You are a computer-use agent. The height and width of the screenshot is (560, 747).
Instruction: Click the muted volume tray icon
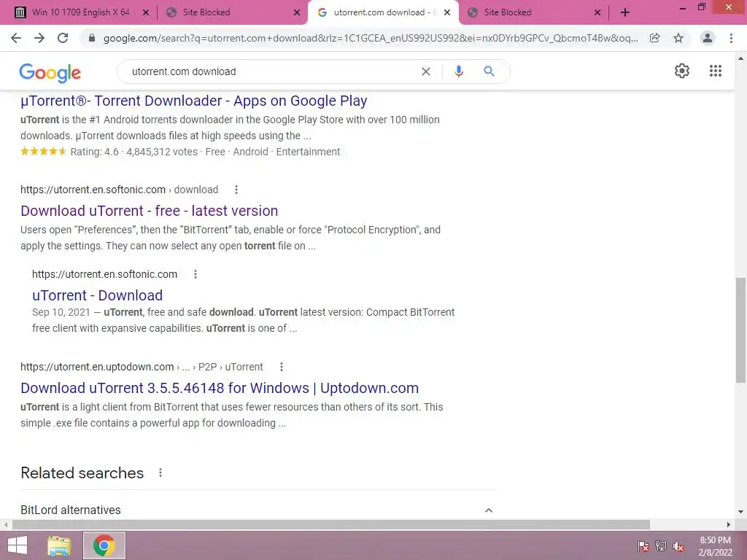[678, 546]
